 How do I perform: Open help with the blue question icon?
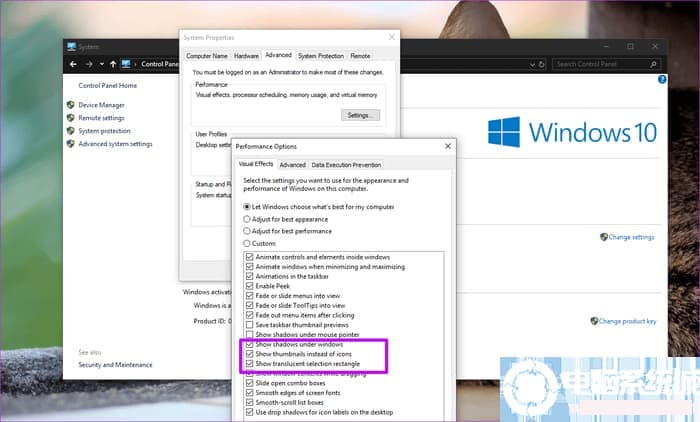(x=662, y=79)
